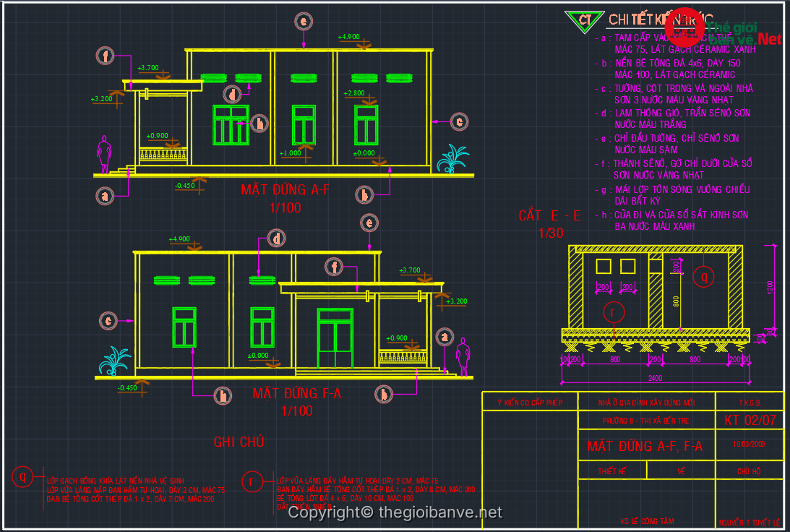Click the CHI TIẾT KIẾN TRÚC legend heading
The width and height of the screenshot is (790, 532).
(661, 20)
